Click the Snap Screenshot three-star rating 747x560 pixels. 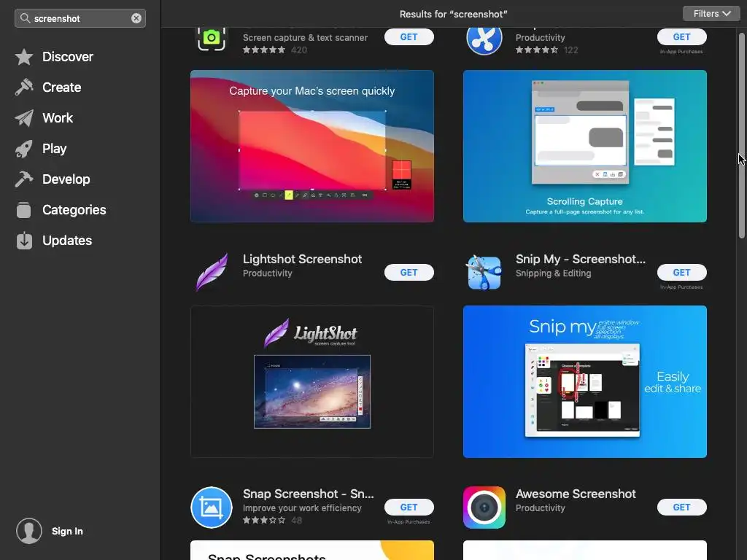[264, 520]
